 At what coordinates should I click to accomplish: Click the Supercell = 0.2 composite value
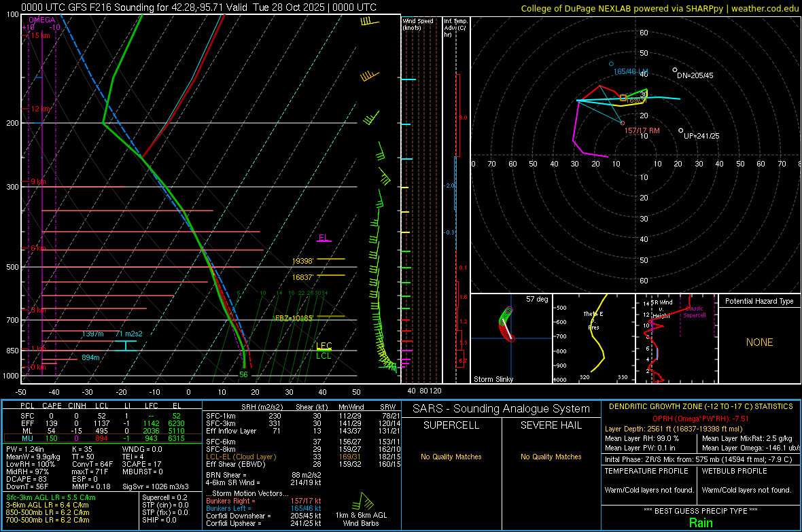[x=164, y=497]
